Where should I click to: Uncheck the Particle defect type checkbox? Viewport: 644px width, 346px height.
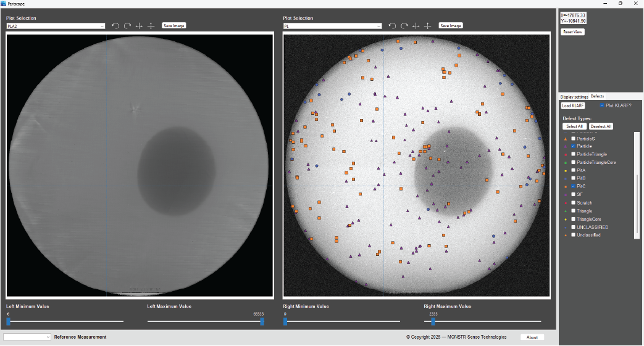(573, 146)
